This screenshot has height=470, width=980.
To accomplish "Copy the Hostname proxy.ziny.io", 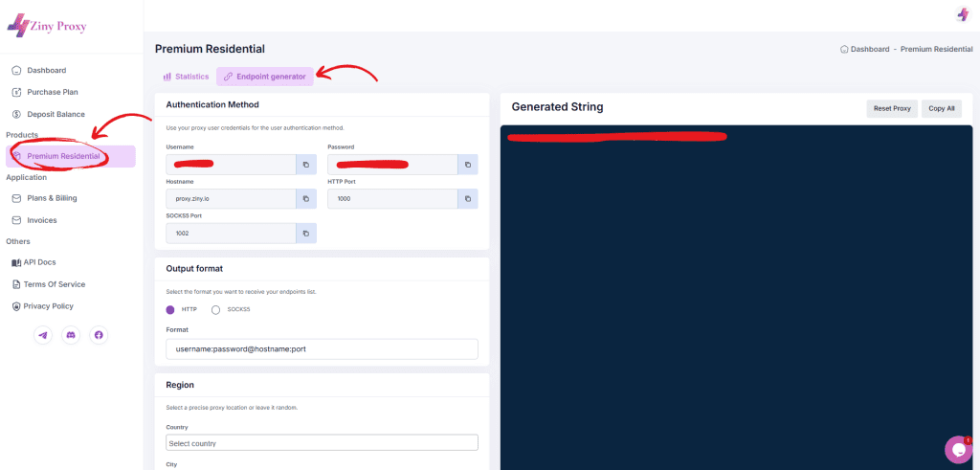I will pyautogui.click(x=306, y=199).
